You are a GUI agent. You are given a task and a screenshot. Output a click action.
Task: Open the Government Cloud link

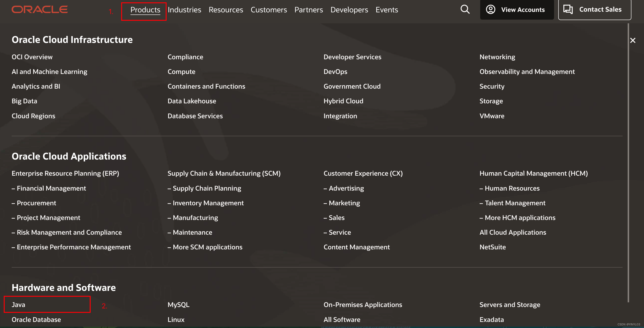tap(352, 86)
